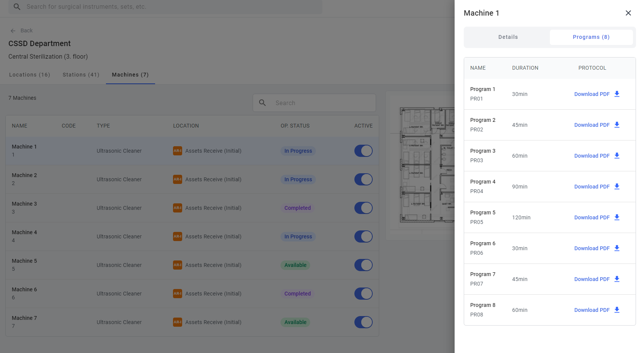Toggle the active switch for Machine 6
644x353 pixels.
(364, 294)
